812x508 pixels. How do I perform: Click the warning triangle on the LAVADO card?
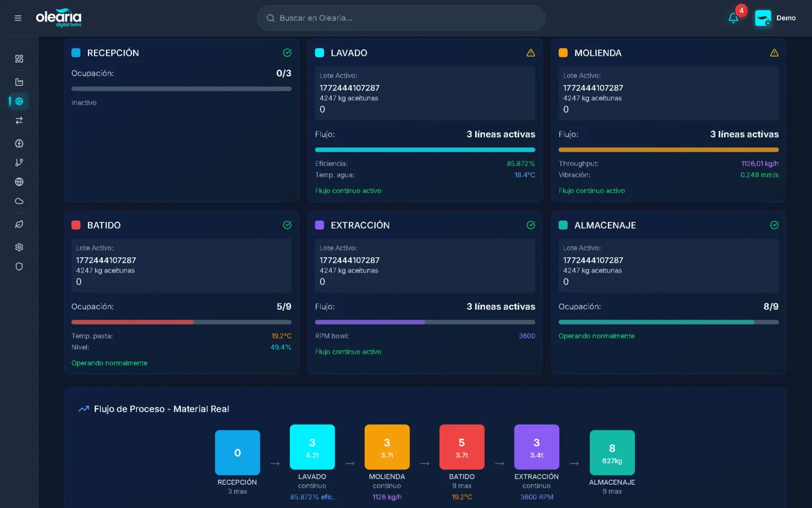click(x=531, y=52)
